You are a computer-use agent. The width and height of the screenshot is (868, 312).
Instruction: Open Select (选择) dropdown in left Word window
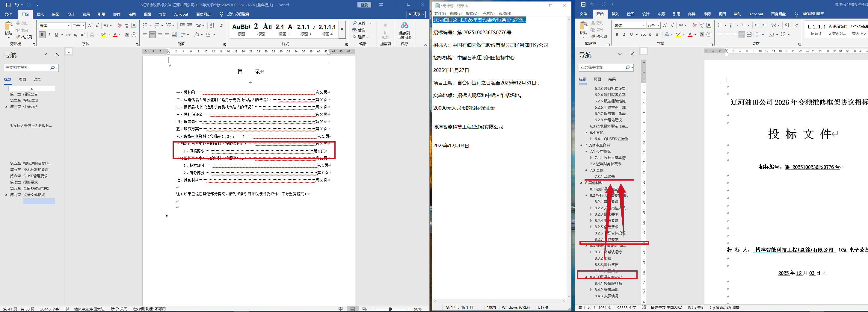(x=361, y=37)
